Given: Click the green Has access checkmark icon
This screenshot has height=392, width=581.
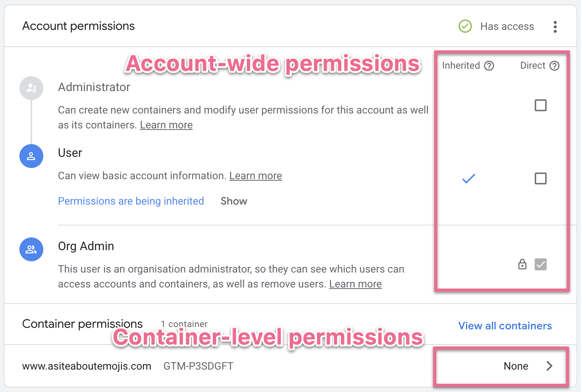Looking at the screenshot, I should [x=465, y=27].
